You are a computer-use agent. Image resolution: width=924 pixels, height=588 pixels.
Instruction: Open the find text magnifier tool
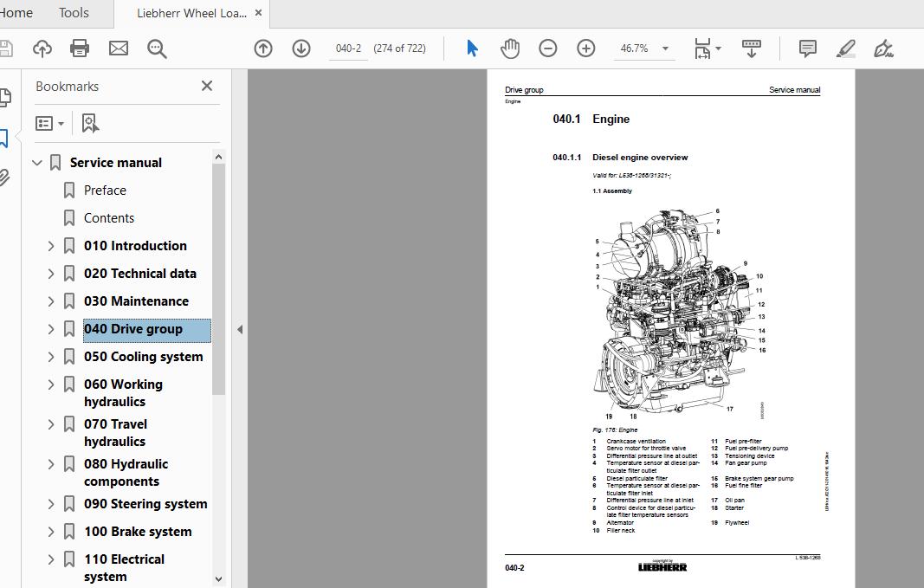click(x=157, y=48)
